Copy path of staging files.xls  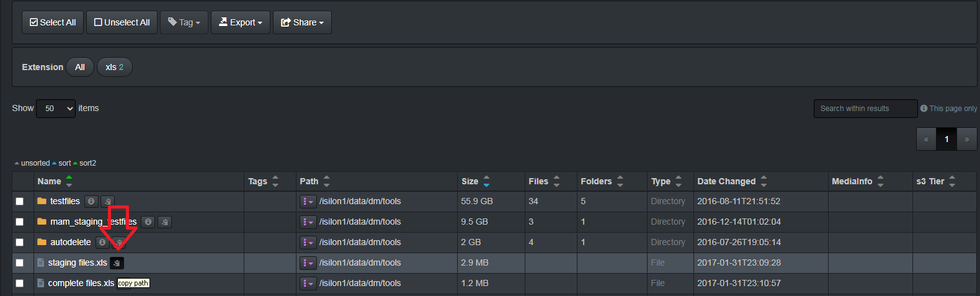click(x=117, y=262)
